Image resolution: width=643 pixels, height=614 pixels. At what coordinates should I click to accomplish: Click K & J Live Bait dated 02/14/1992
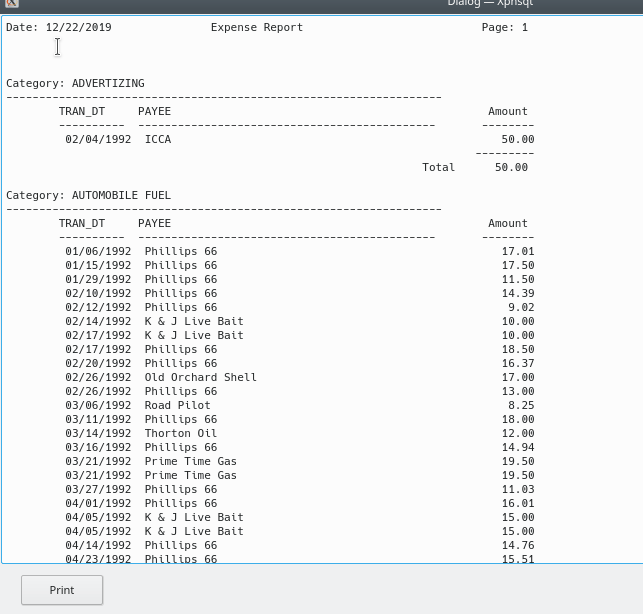pos(194,321)
